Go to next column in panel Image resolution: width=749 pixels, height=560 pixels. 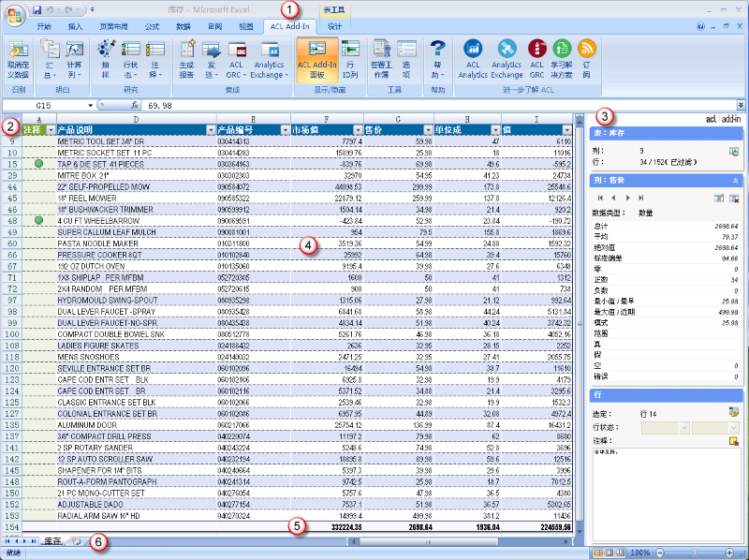tap(626, 199)
